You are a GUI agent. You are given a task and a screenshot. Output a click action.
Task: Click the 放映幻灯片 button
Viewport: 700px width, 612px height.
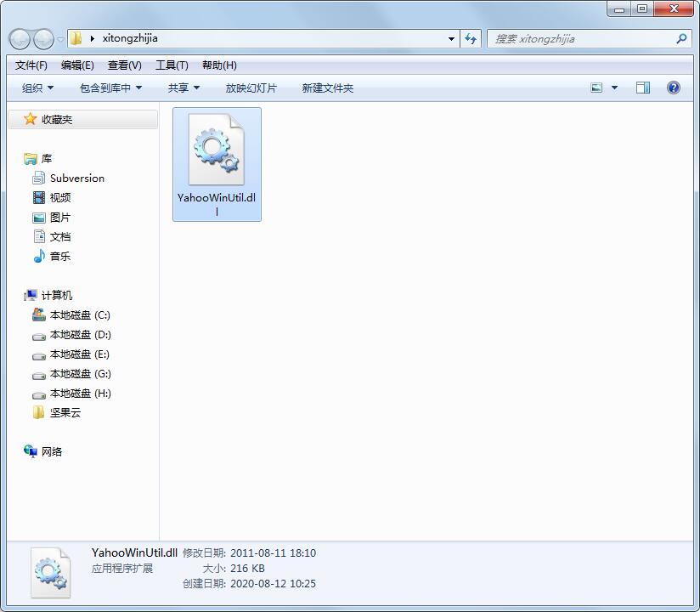coord(251,87)
